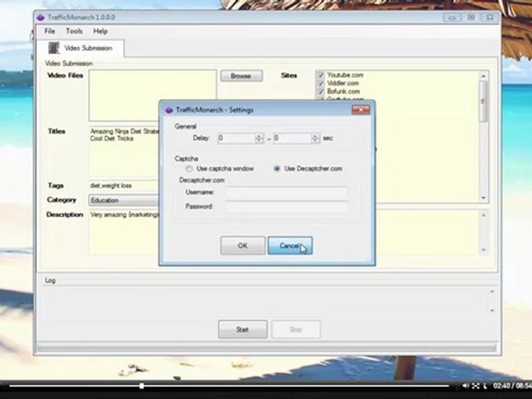The width and height of the screenshot is (532, 399).
Task: Click the Tags input field
Action: 124,186
